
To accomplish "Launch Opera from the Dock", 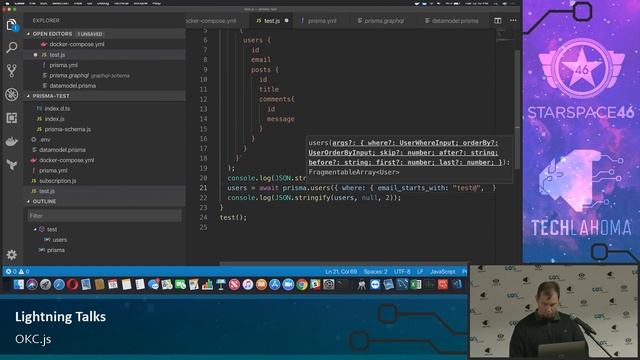I will point(73,284).
